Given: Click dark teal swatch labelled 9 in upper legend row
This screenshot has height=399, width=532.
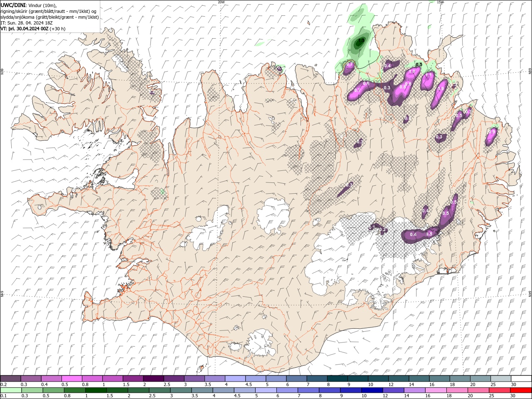Looking at the screenshot, I should (x=358, y=379).
